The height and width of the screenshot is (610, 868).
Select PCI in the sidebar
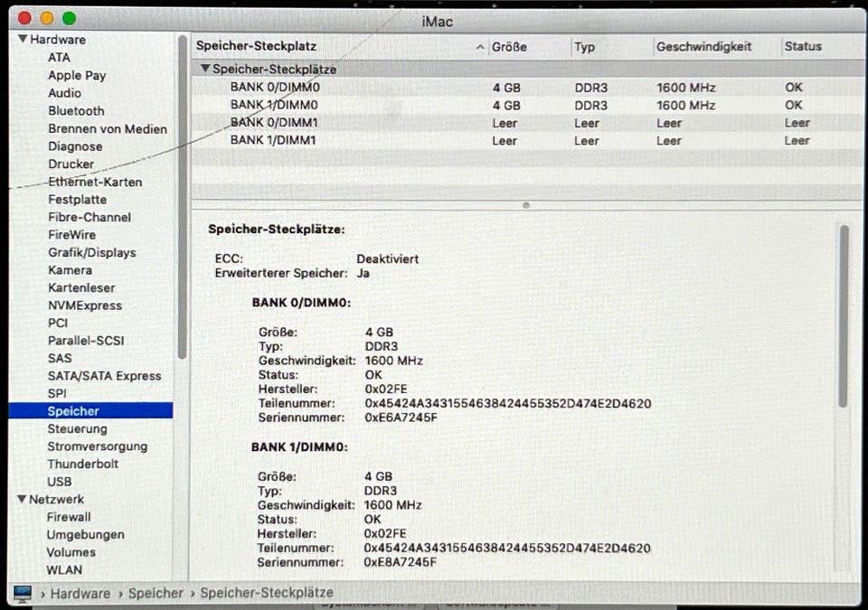(58, 323)
